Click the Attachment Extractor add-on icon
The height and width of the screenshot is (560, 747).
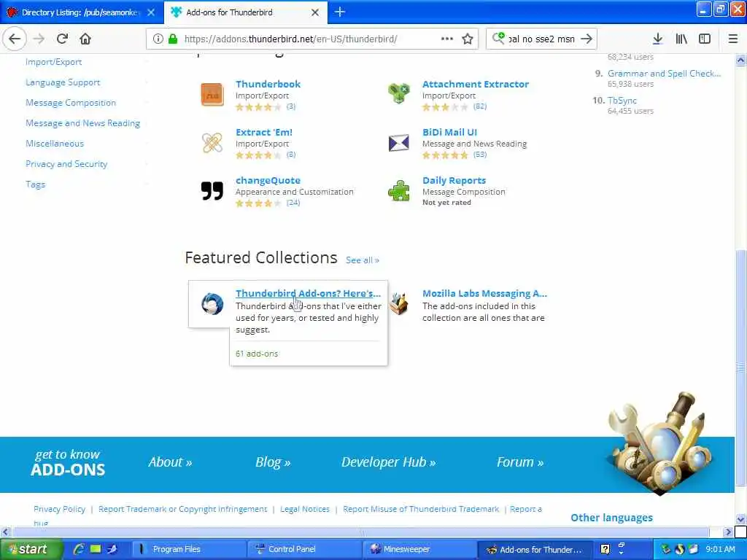[399, 94]
